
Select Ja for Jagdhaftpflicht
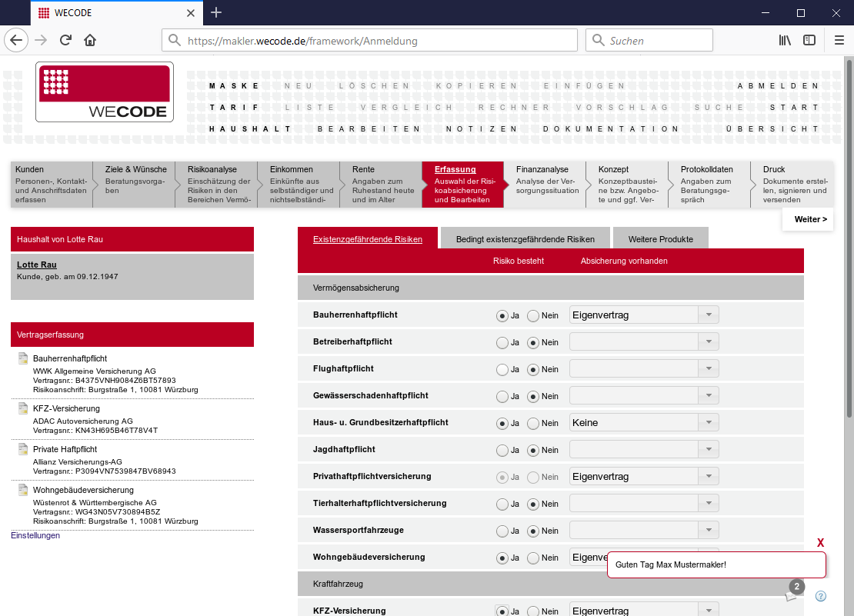click(x=502, y=450)
